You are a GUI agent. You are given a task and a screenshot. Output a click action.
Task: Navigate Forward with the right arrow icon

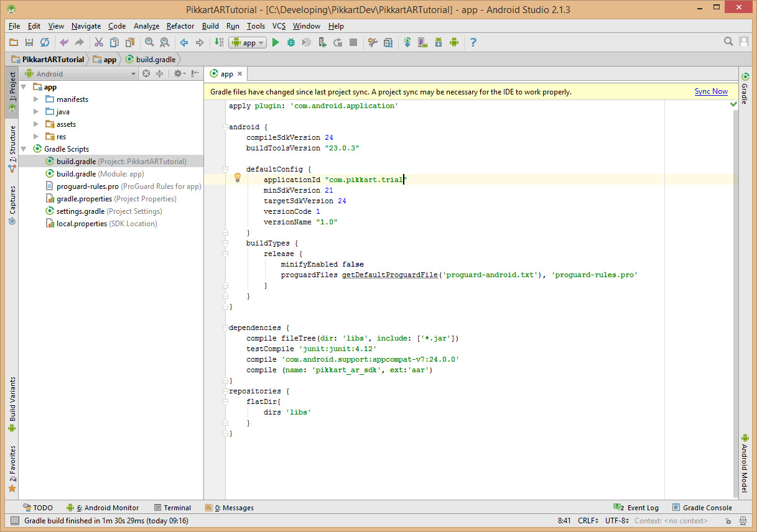pos(200,42)
